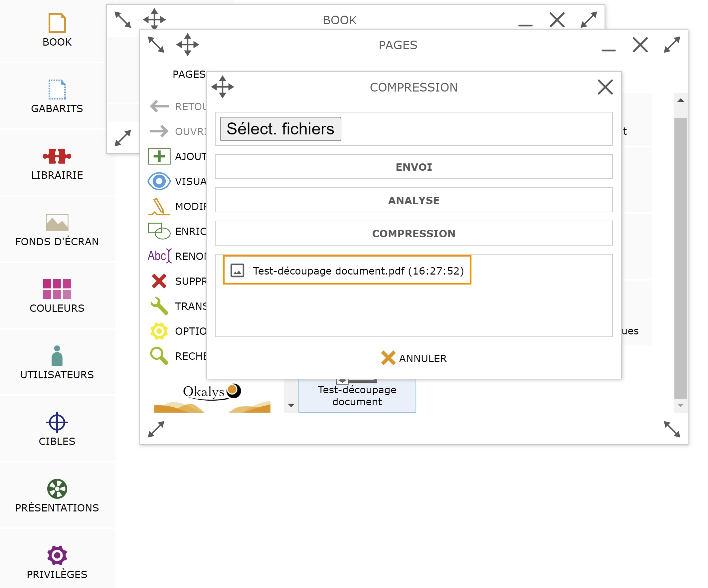Click the COMPRESSION action button
This screenshot has height=588, width=708.
coord(414,233)
